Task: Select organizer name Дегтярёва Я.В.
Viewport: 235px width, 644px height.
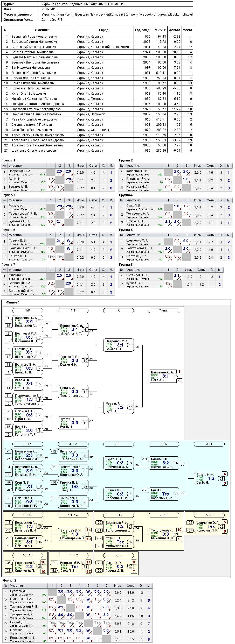Action: [x=52, y=20]
